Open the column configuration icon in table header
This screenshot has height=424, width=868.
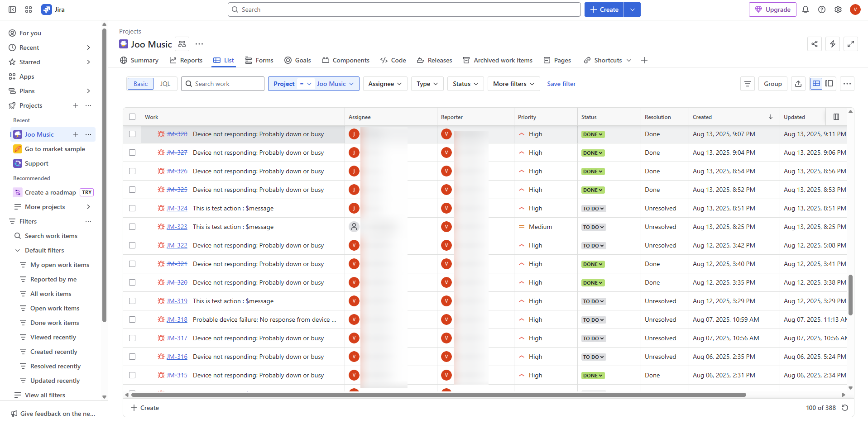pyautogui.click(x=836, y=117)
